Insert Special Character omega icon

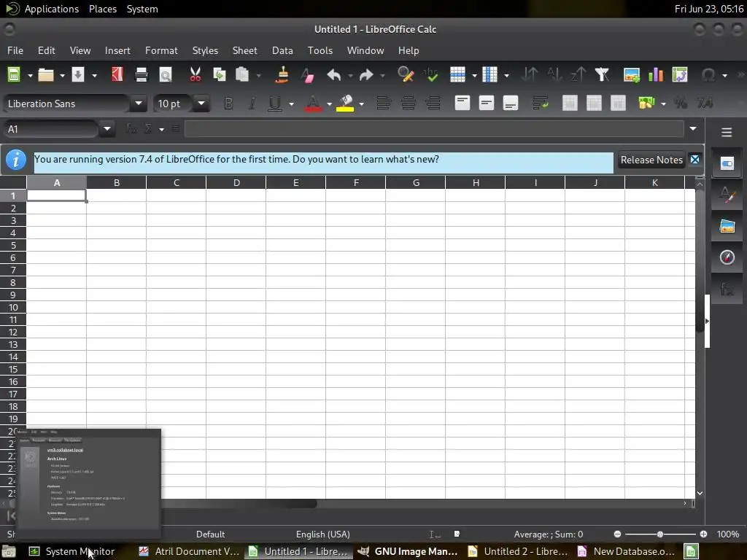[708, 75]
